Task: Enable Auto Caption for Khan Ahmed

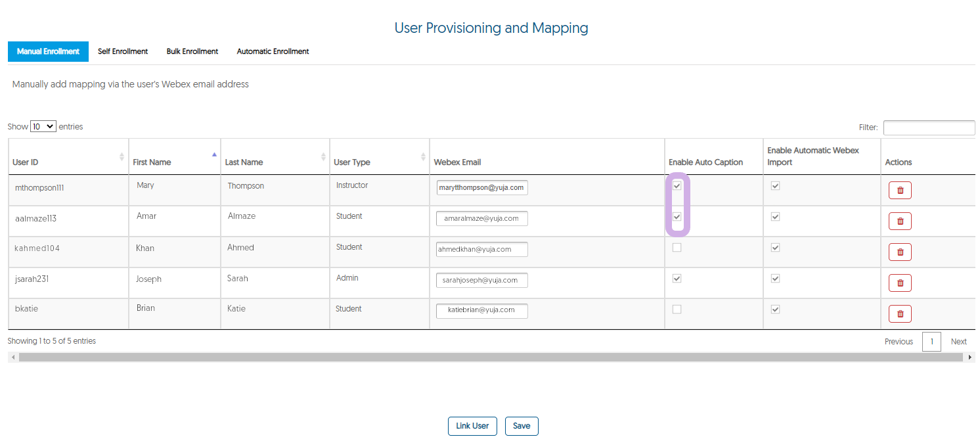Action: [677, 248]
